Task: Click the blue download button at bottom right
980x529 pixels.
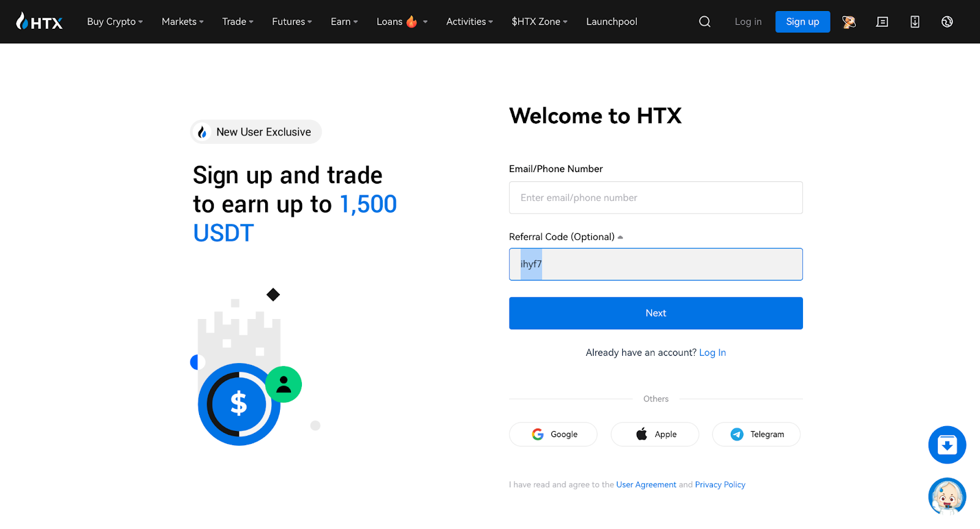Action: click(947, 445)
